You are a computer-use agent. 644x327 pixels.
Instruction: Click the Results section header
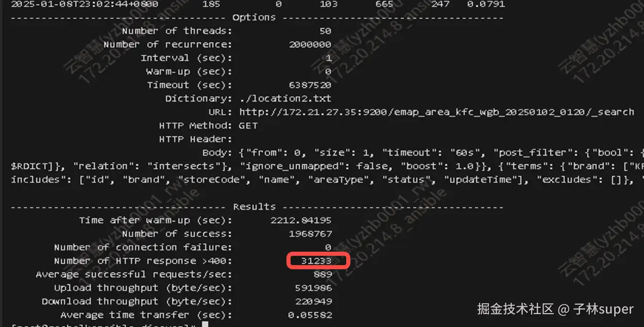[x=254, y=207]
